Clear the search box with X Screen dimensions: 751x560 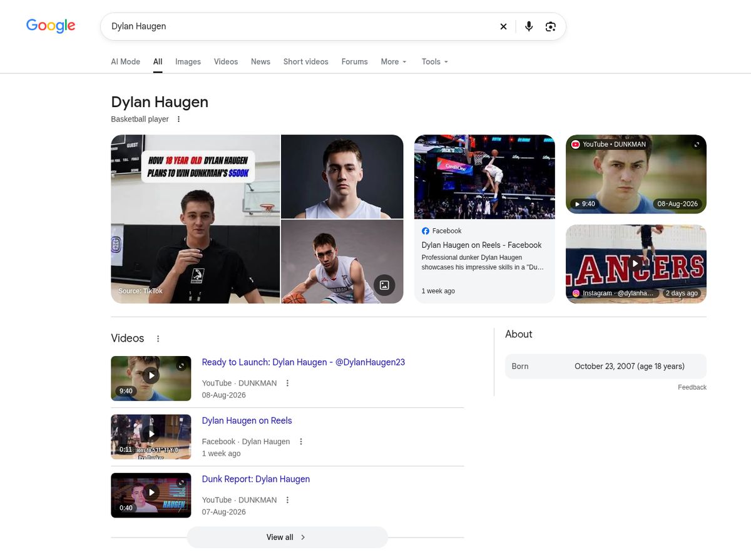(x=503, y=26)
